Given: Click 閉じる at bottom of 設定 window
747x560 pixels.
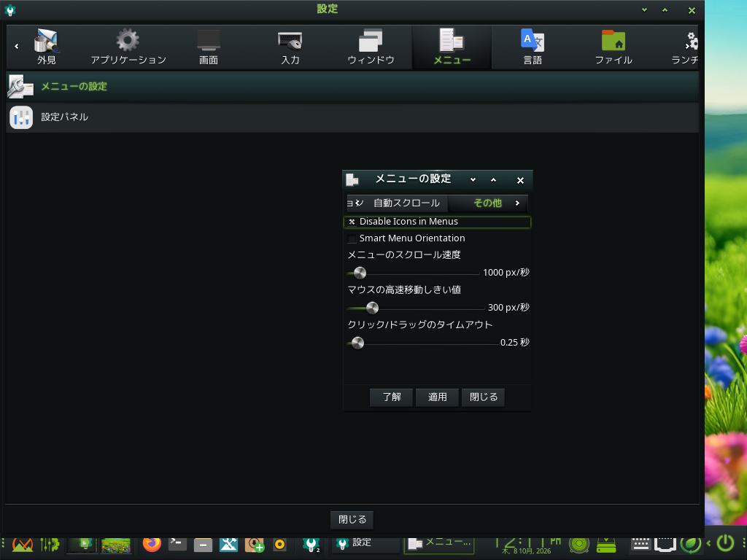Looking at the screenshot, I should pos(352,519).
